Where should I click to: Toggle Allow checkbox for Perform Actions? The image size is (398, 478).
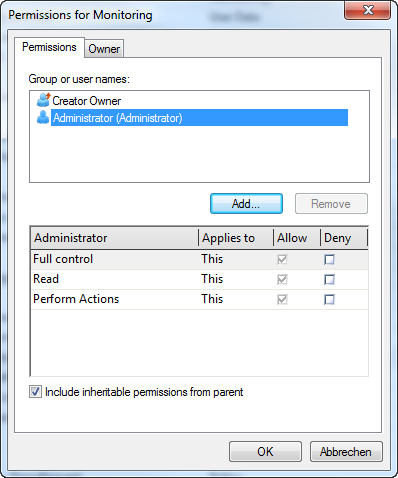point(282,299)
